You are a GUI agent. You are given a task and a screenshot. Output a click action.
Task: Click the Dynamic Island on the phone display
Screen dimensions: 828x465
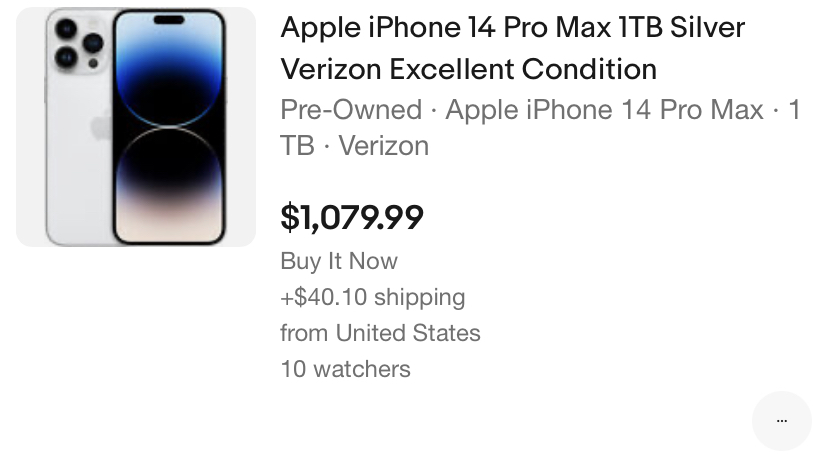[168, 20]
